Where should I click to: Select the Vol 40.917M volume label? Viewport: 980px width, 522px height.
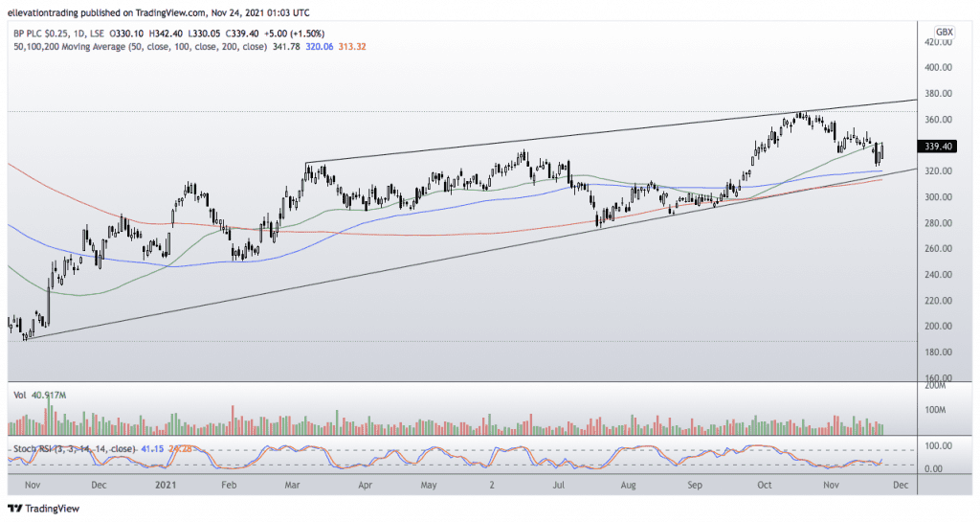pos(40,396)
